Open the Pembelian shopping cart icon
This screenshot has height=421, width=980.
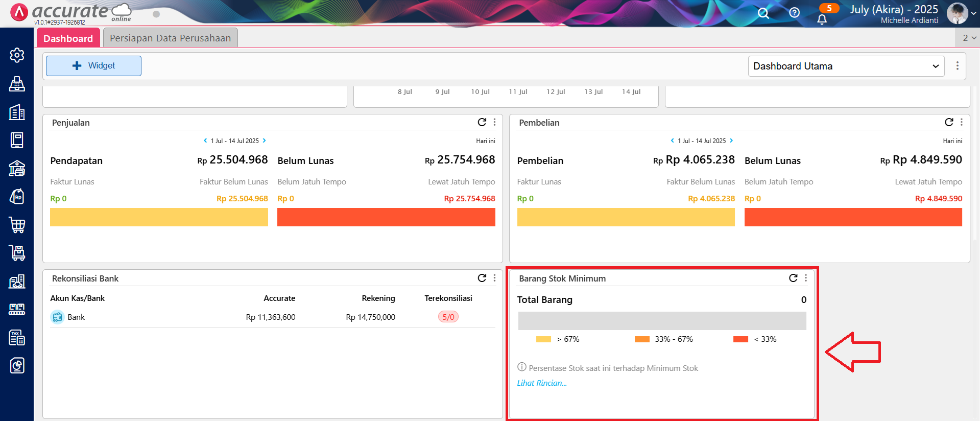tap(17, 225)
